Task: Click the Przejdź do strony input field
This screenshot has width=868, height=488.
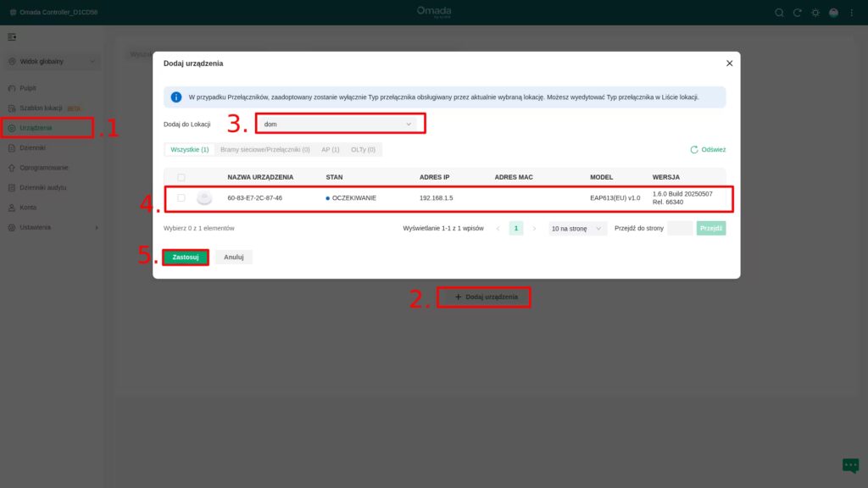Action: tap(680, 229)
